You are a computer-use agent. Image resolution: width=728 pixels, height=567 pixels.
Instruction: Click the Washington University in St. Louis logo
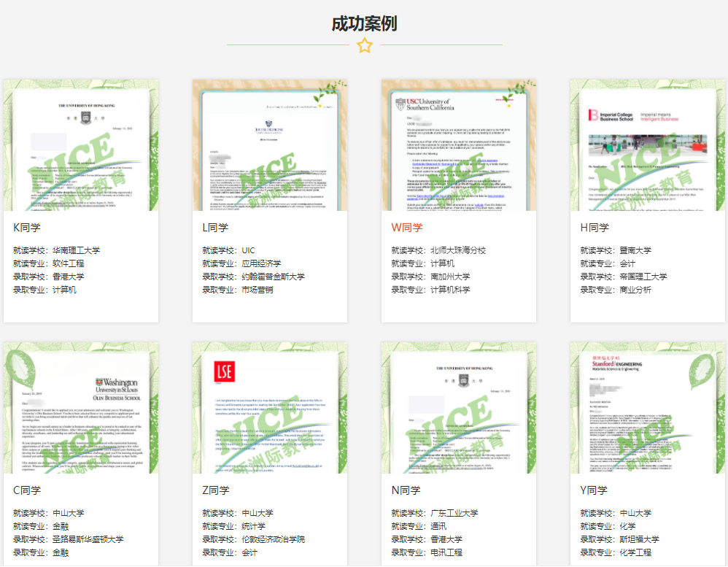[x=112, y=387]
